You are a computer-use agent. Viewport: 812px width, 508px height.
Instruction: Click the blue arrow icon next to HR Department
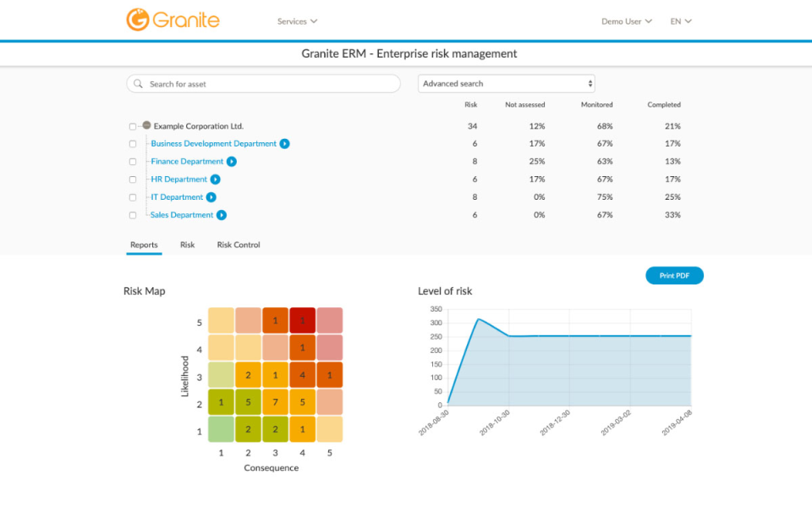click(217, 179)
